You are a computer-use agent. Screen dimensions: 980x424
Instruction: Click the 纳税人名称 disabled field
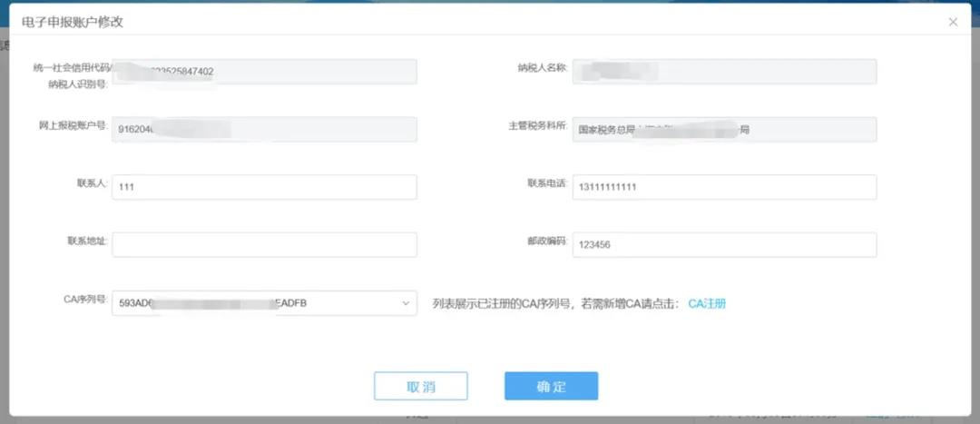coord(724,72)
